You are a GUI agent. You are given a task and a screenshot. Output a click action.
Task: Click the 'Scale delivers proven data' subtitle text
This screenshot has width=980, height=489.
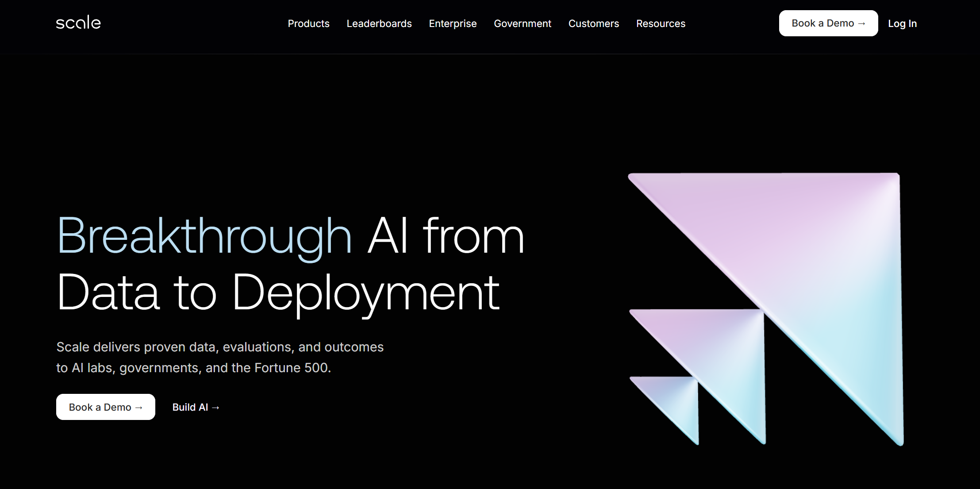coord(220,358)
